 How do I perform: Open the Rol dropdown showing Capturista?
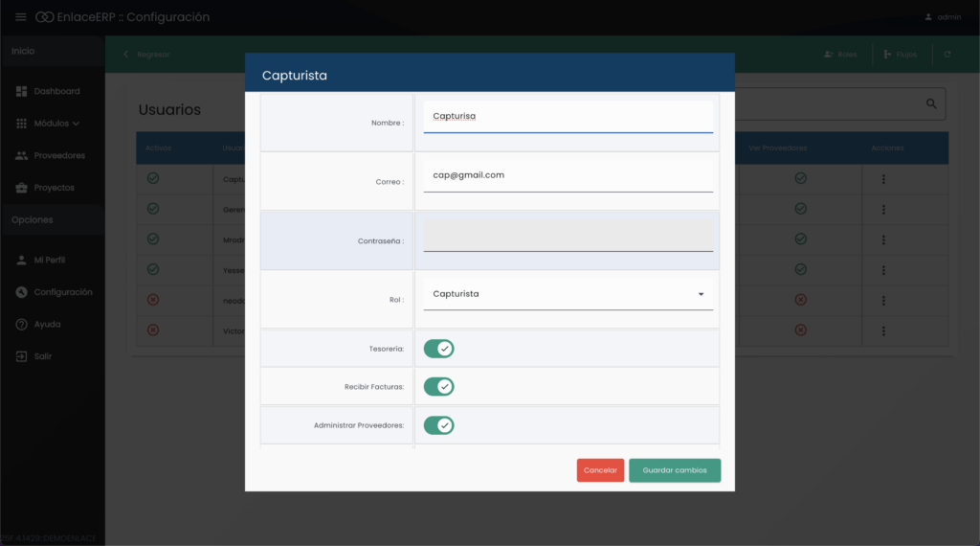568,294
